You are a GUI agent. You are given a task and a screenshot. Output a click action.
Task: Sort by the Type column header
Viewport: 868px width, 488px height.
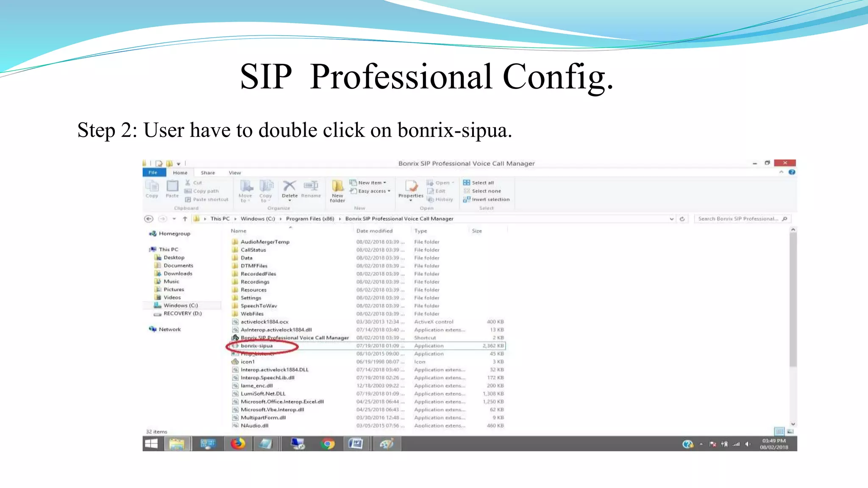click(420, 231)
